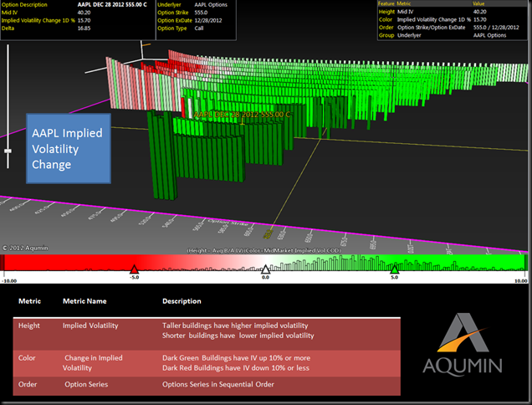Click the -10.00 color scale label
This screenshot has width=532, height=405.
click(x=9, y=281)
